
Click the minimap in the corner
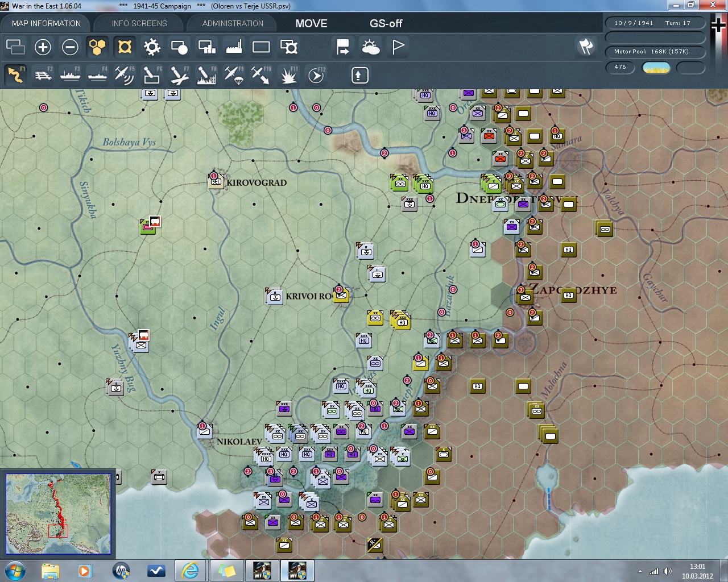pos(58,513)
